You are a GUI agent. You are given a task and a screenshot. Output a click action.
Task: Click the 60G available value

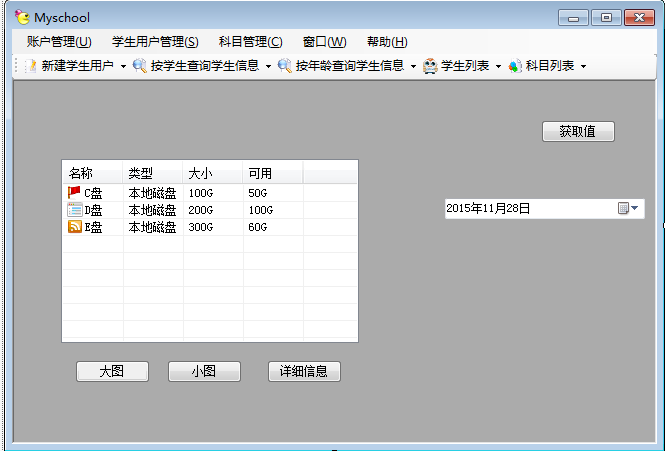point(258,227)
